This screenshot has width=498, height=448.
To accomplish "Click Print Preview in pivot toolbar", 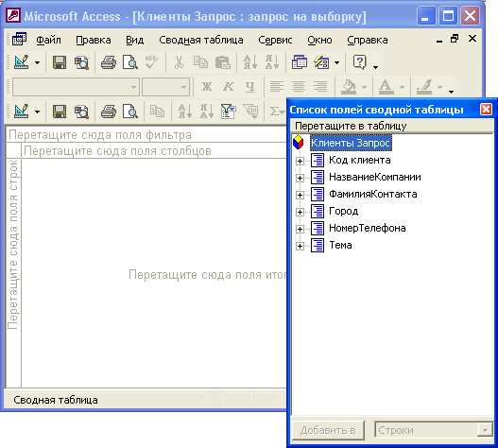I will pyautogui.click(x=129, y=112).
